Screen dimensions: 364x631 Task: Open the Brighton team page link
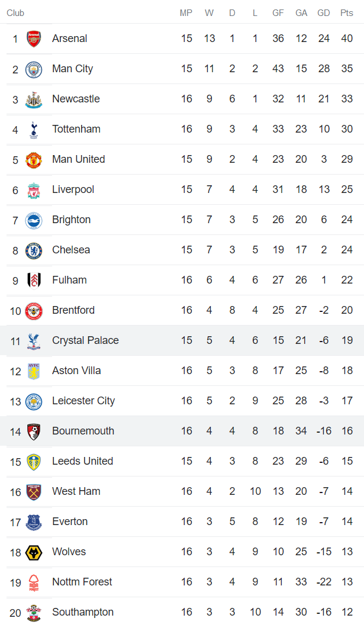71,220
